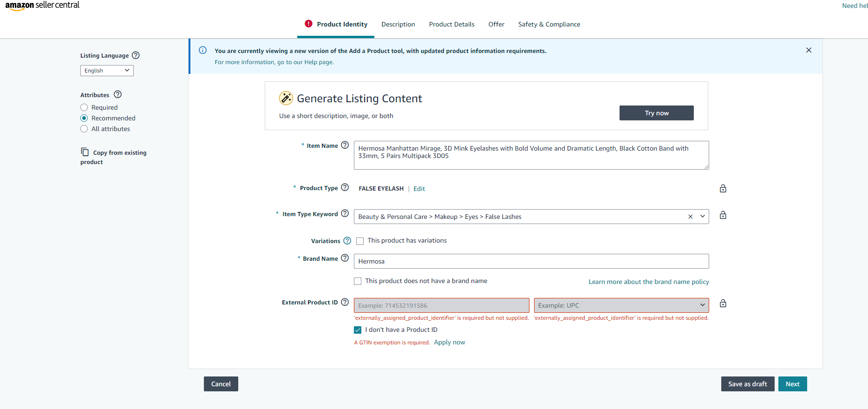The width and height of the screenshot is (868, 409).
Task: Click the A GTIN exemption is required message
Action: (x=392, y=343)
